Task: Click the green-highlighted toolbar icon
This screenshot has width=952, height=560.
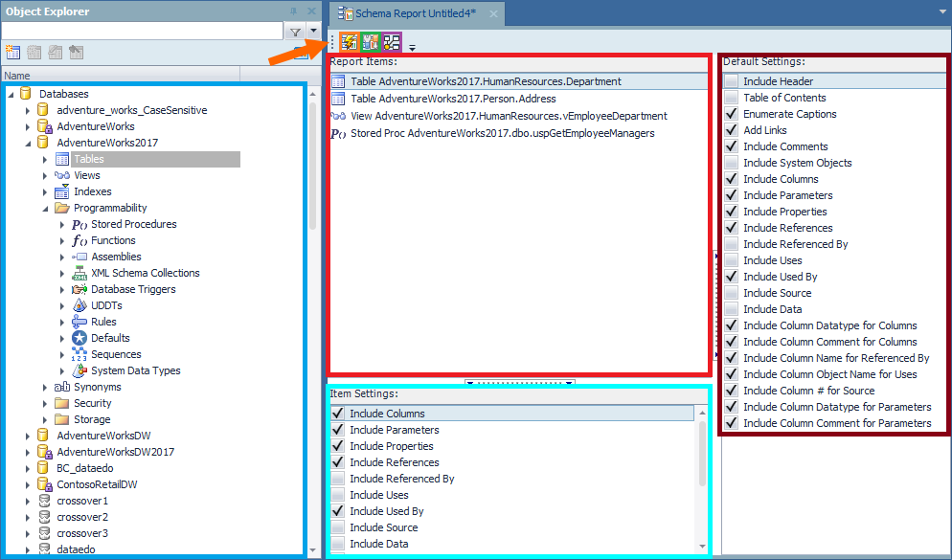Action: [x=371, y=42]
